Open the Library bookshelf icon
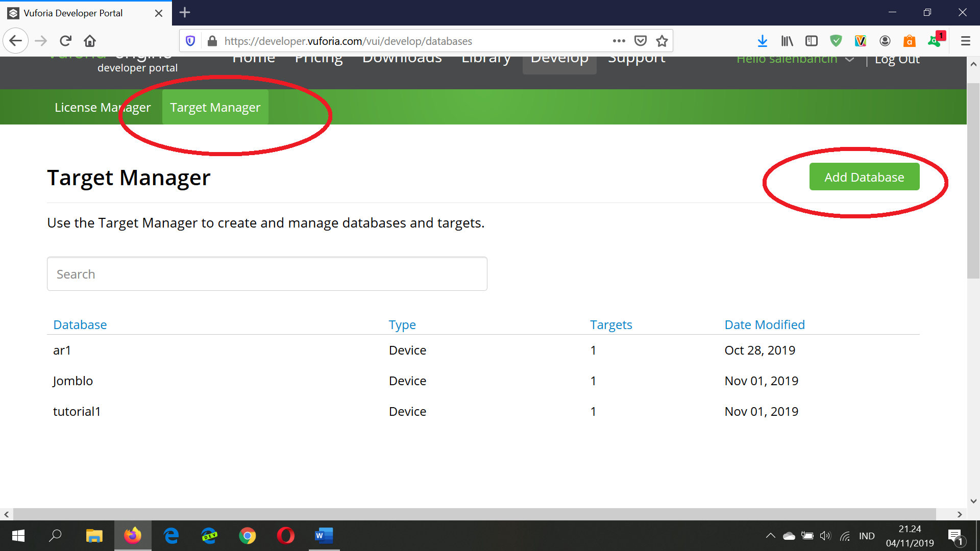The image size is (980, 551). click(x=787, y=41)
